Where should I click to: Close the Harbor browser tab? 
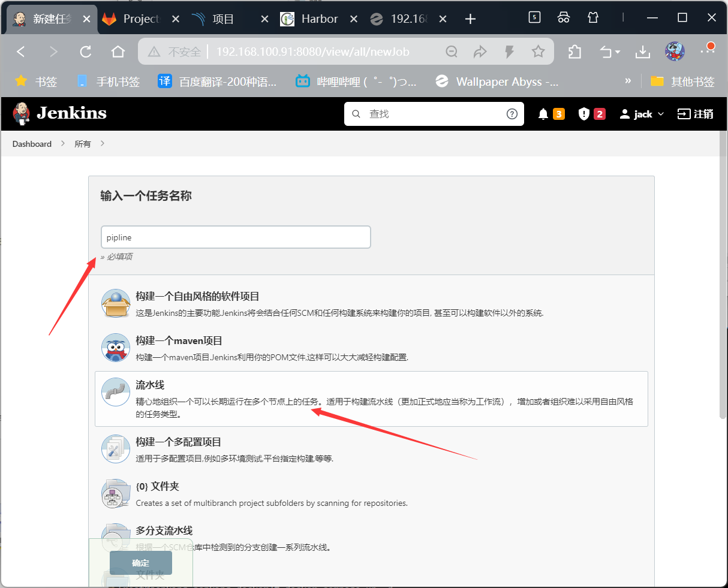click(x=354, y=19)
